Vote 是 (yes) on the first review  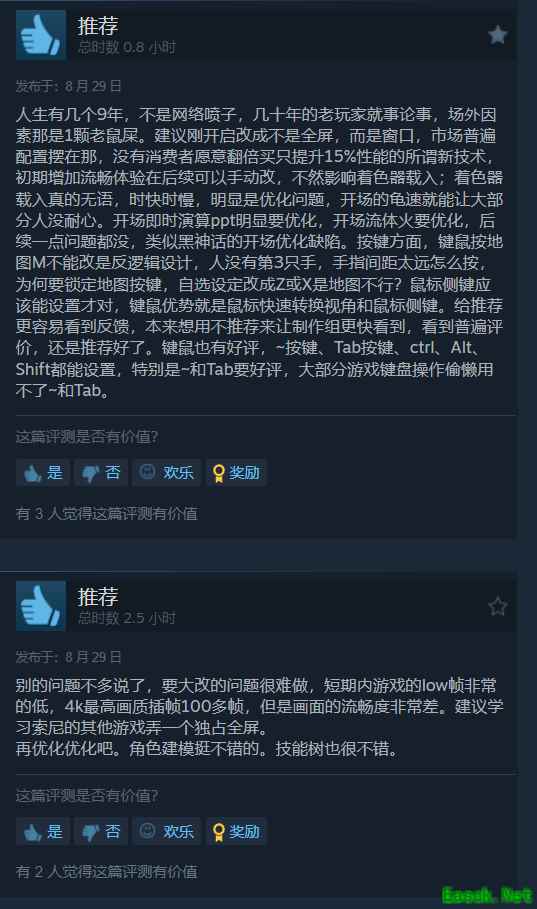43,472
